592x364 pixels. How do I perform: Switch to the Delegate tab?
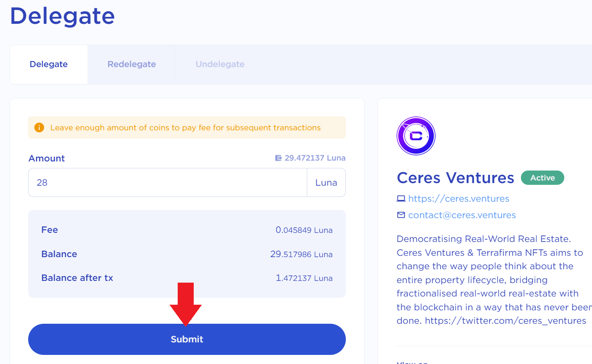pyautogui.click(x=49, y=64)
